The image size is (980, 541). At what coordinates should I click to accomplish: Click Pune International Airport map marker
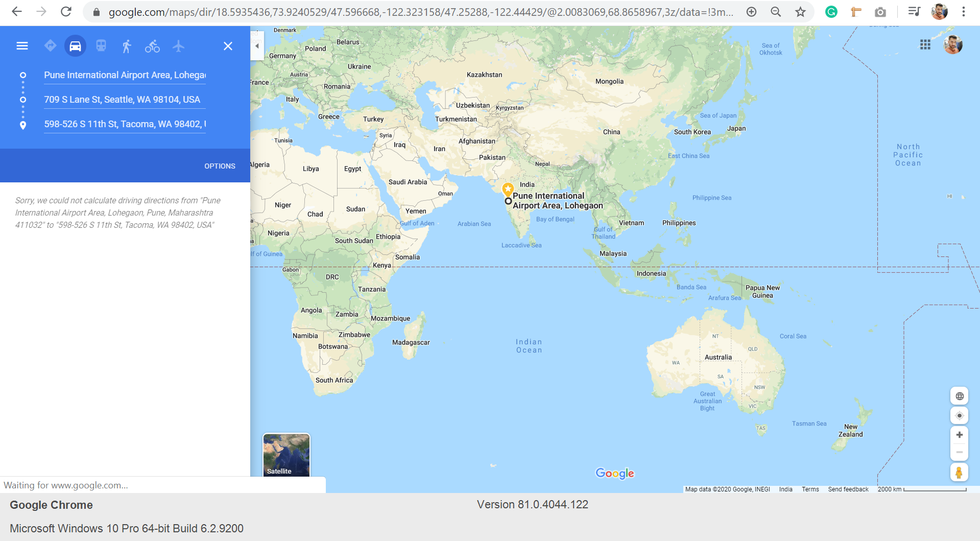(x=508, y=201)
